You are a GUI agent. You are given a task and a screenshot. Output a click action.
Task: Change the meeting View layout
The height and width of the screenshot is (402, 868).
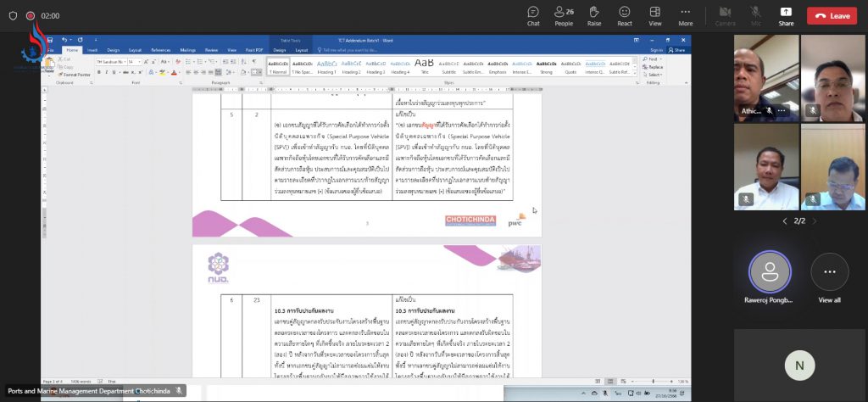655,15
